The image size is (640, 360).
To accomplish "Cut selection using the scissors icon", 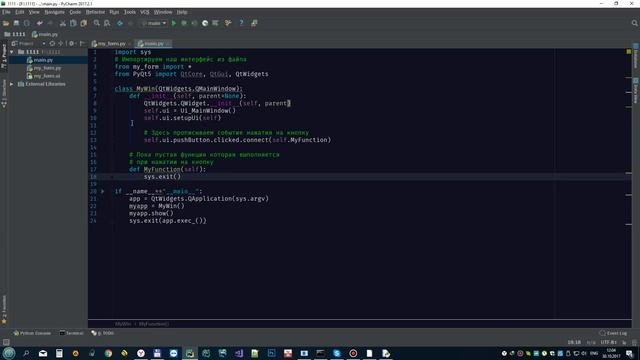I will (x=62, y=23).
